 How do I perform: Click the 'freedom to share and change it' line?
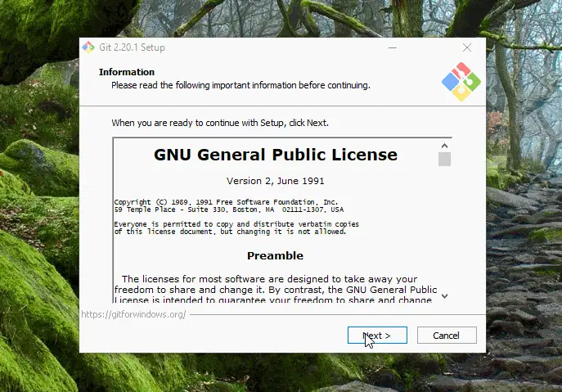pyautogui.click(x=276, y=290)
